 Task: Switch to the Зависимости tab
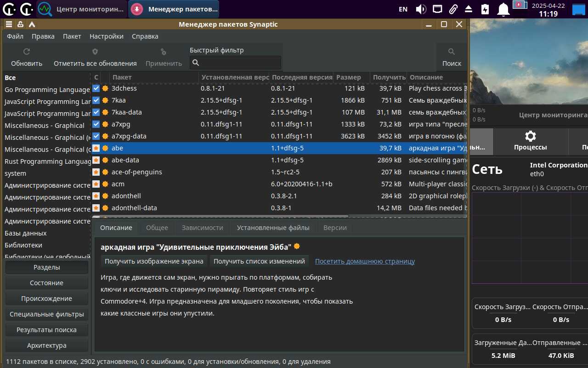(202, 228)
